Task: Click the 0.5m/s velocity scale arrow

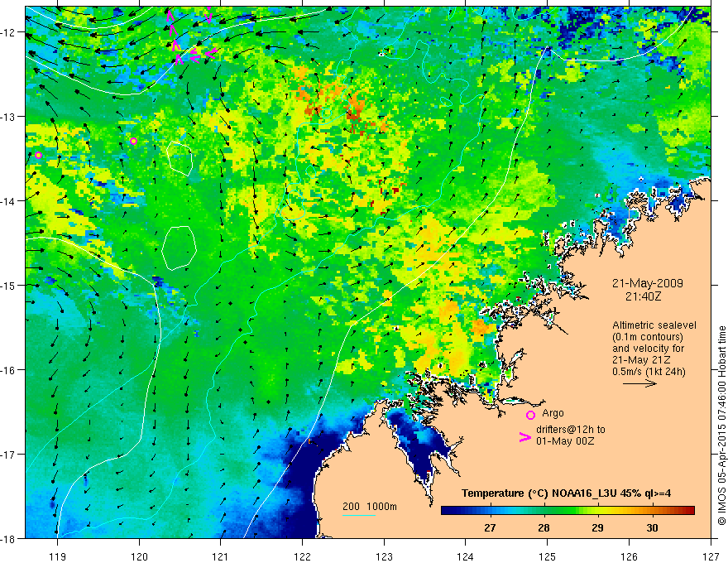Action: (639, 383)
